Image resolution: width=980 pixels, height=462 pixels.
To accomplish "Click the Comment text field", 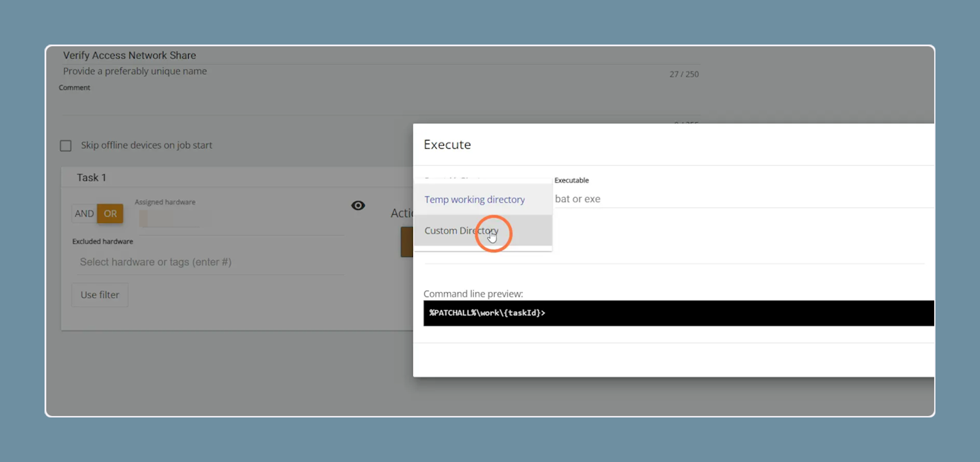I will (x=381, y=105).
